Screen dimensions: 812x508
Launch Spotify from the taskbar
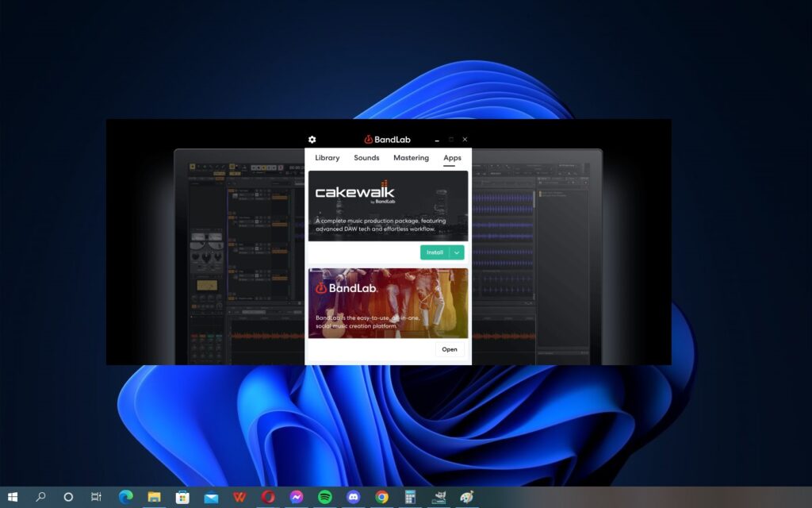pyautogui.click(x=324, y=497)
